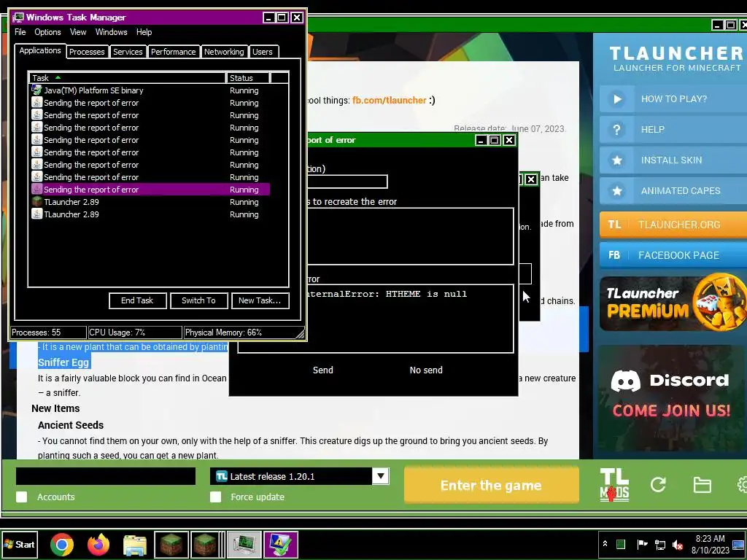
Task: Switch to the Networking tab
Action: point(224,52)
